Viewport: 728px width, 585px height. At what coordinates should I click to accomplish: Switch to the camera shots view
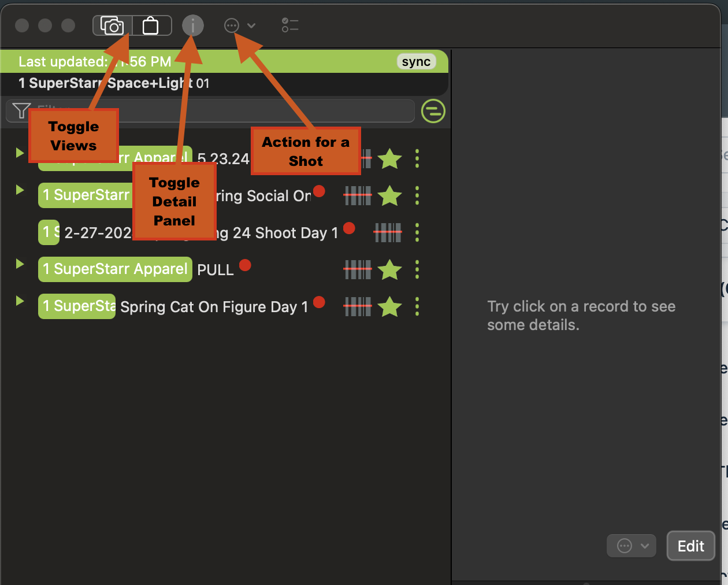tap(112, 25)
